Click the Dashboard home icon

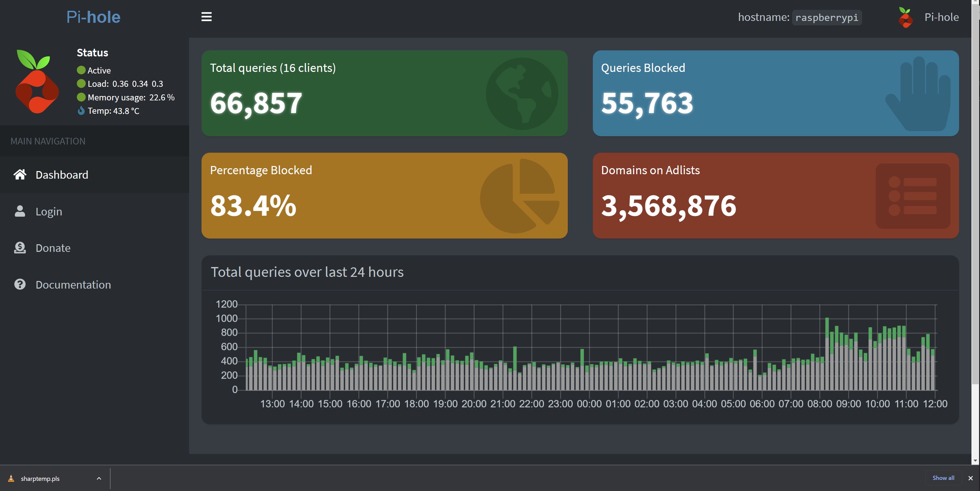20,174
